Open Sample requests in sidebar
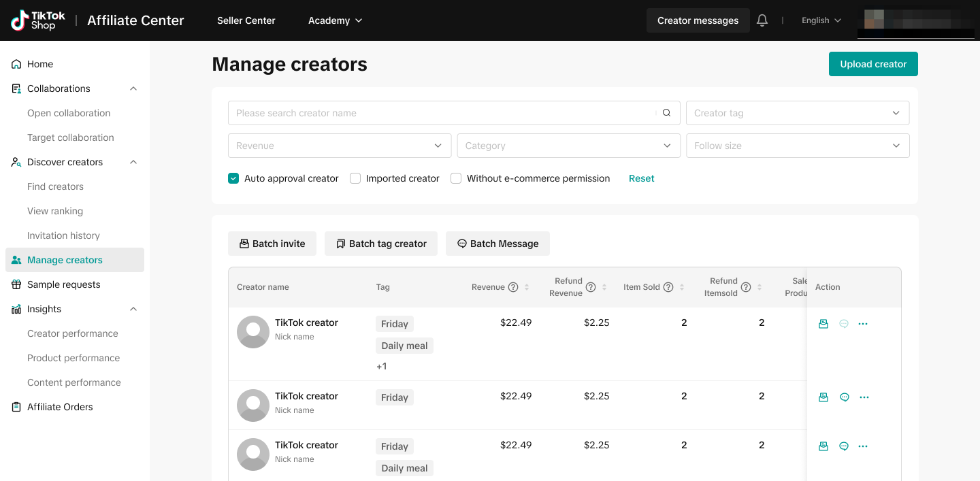This screenshot has width=980, height=481. 64,284
